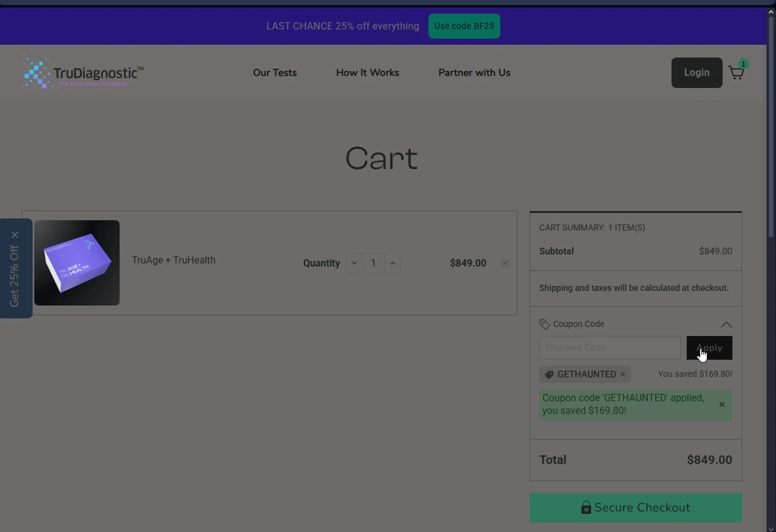The width and height of the screenshot is (776, 532).
Task: Open the How It Works page
Action: point(367,72)
